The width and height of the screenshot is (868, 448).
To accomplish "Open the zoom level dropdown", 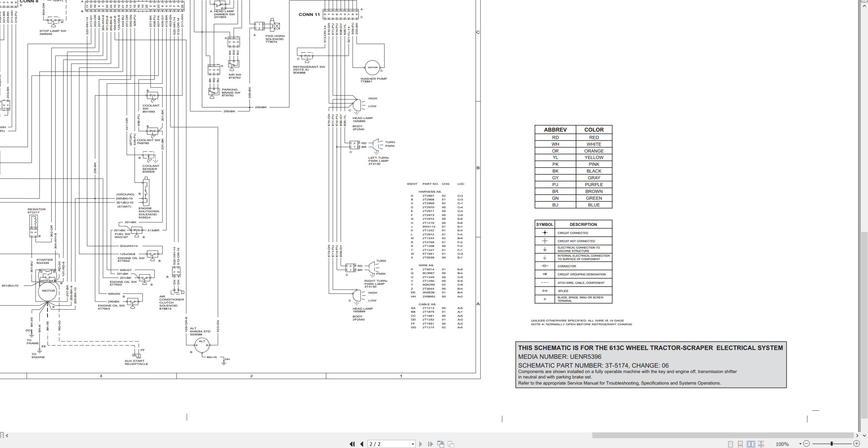I will (x=800, y=444).
